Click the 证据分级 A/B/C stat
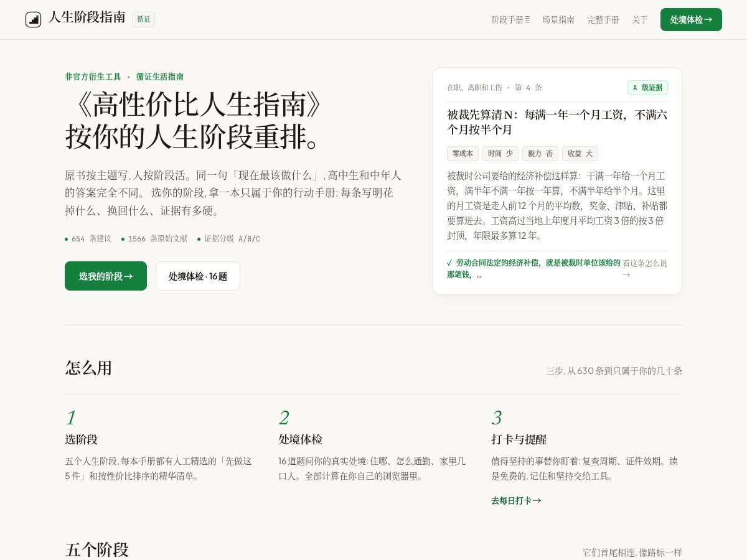747x560 pixels. [x=228, y=238]
